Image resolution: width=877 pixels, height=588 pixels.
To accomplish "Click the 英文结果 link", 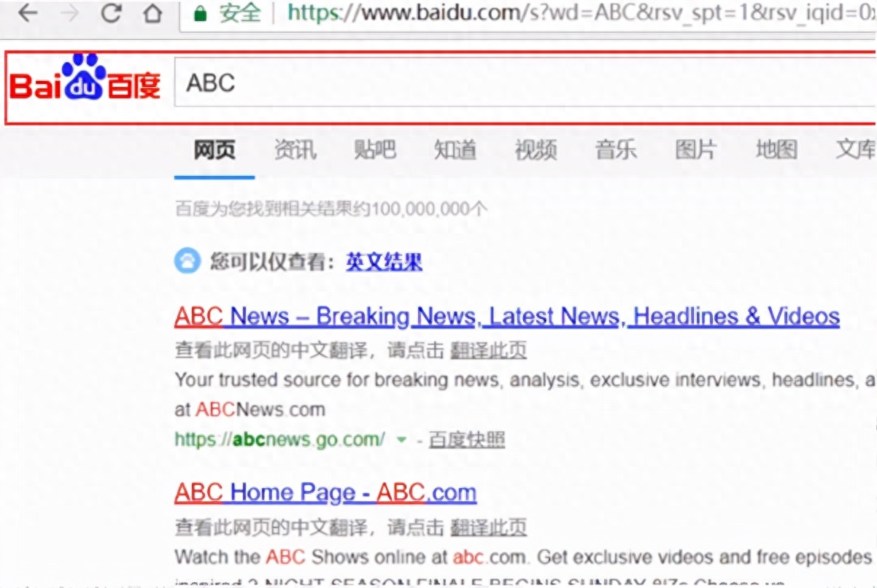I will 384,261.
